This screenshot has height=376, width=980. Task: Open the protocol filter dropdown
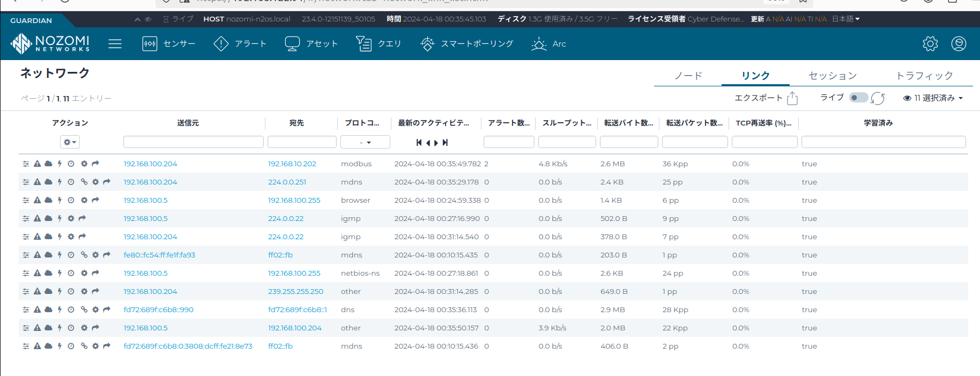(365, 142)
